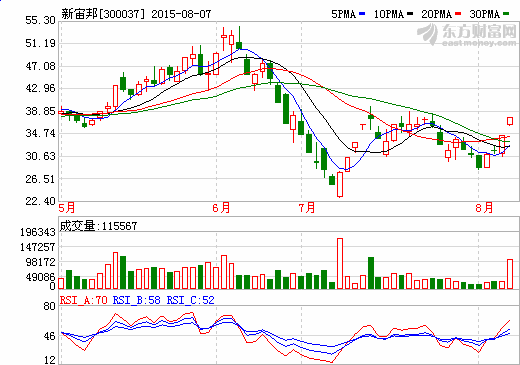Select the 7月 label on time axis

click(307, 208)
